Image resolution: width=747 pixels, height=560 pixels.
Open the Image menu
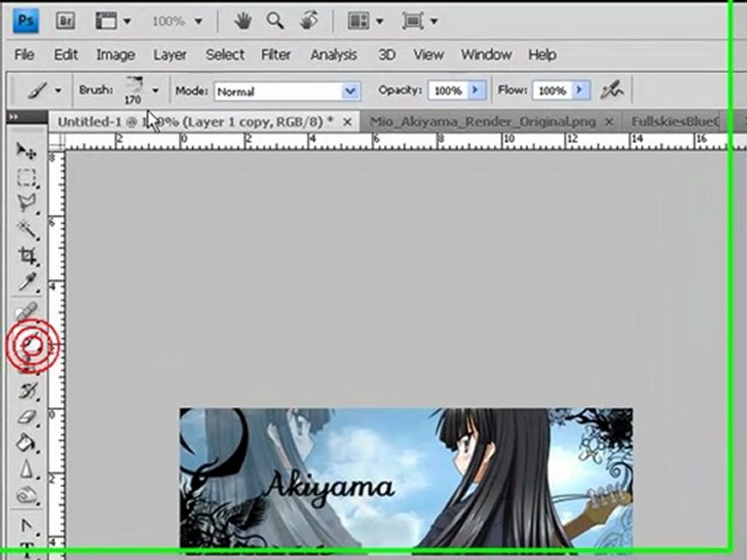point(115,54)
